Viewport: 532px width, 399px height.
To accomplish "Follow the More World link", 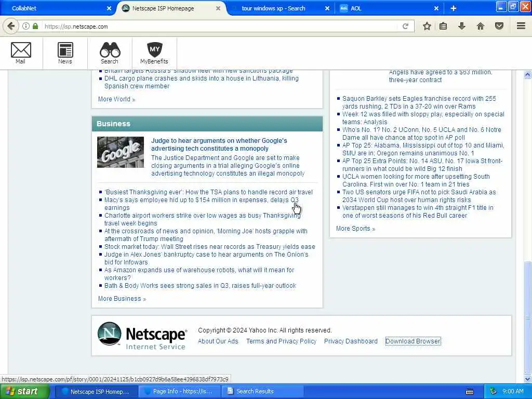I will (x=116, y=99).
